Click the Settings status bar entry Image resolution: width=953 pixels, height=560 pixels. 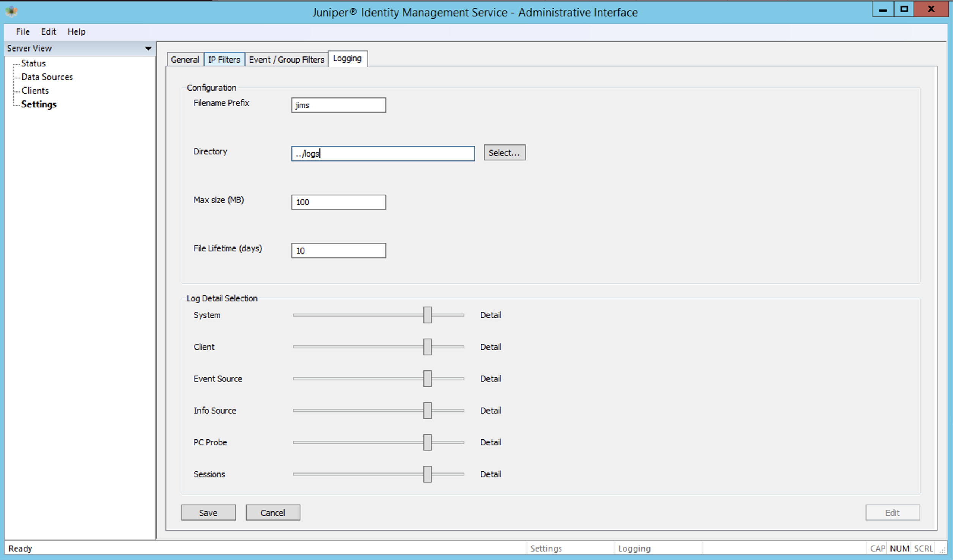(546, 549)
